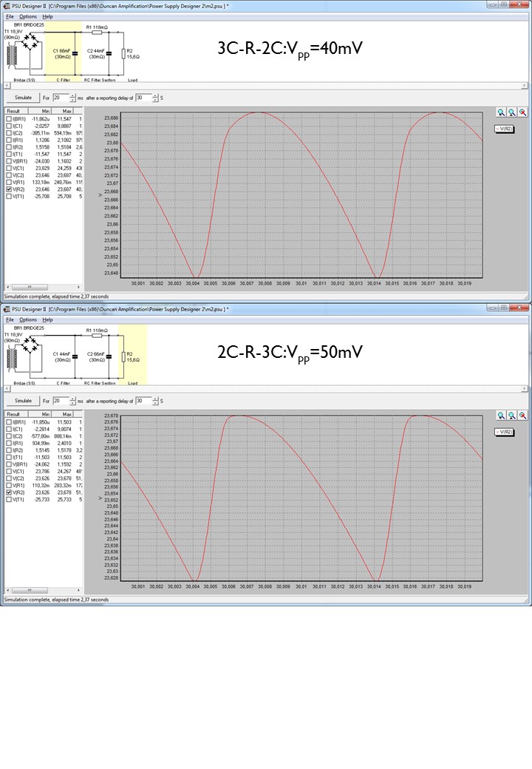Screen dimensions: 532x769
Task: Click the magnifier with up arrow in 3C-R-2C window
Action: (512, 112)
